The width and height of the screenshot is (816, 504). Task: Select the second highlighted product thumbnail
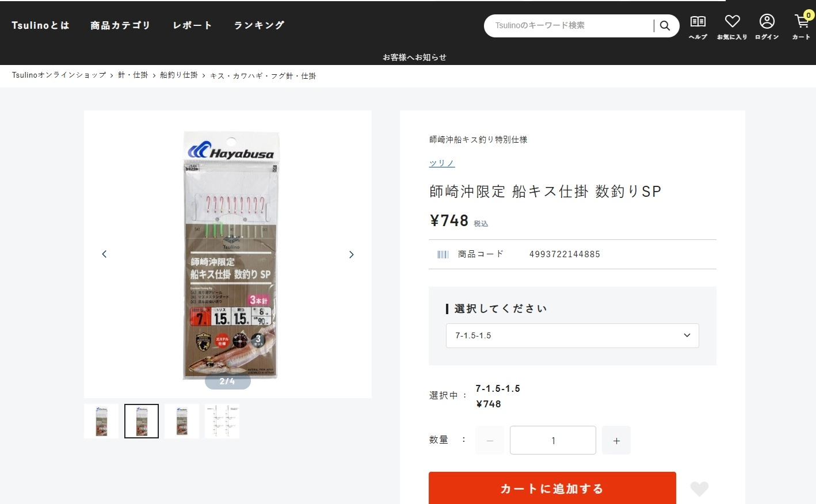[x=142, y=421]
